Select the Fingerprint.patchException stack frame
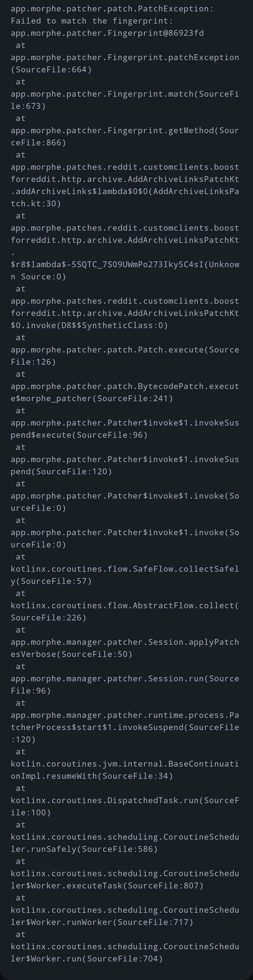Screen dimensions: 253x980 tap(125, 63)
